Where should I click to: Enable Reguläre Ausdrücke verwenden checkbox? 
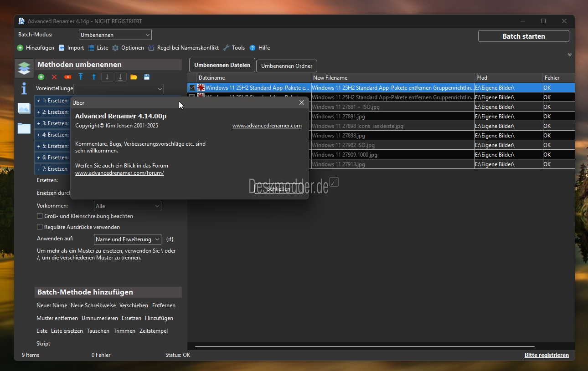40,227
